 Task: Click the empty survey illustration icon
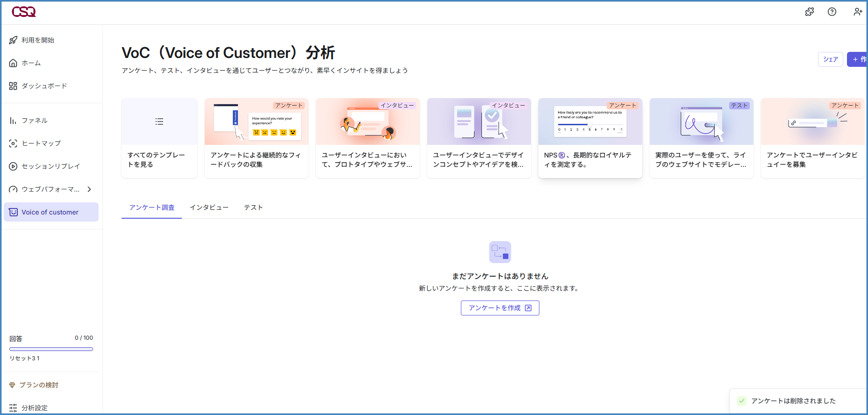[500, 252]
